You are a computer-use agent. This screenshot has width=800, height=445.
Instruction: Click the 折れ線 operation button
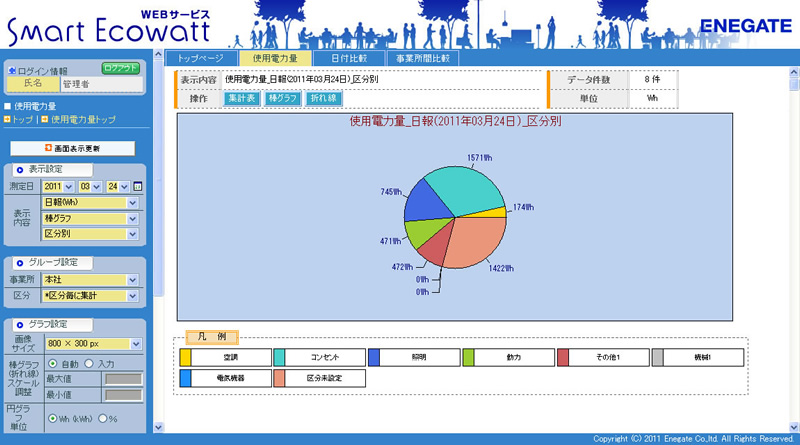point(323,98)
